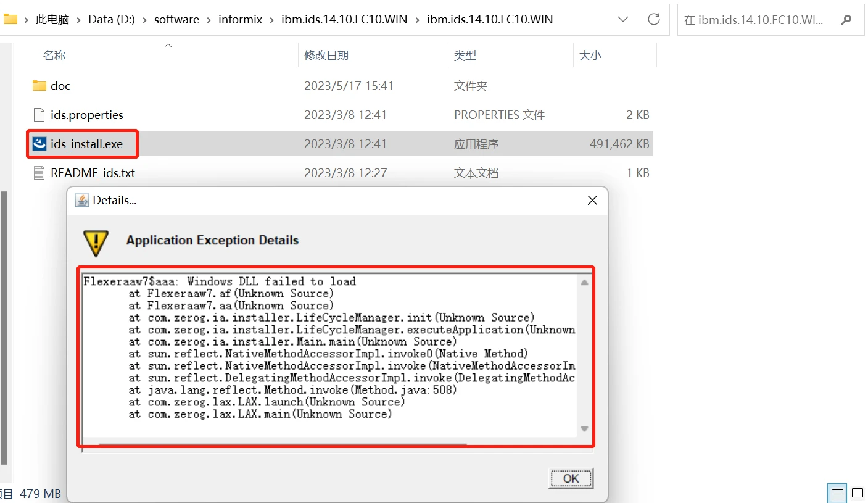Click the folder icon in the address bar
Viewport: 868px width, 503px height.
tap(10, 19)
